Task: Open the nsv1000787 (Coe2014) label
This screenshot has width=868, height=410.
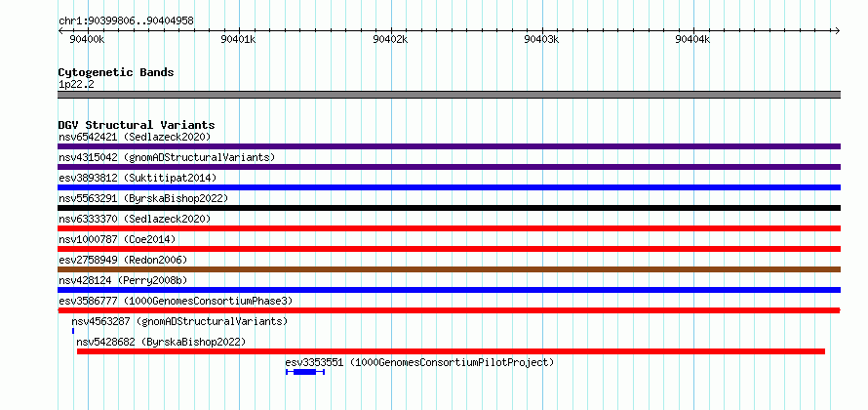Action: [117, 239]
